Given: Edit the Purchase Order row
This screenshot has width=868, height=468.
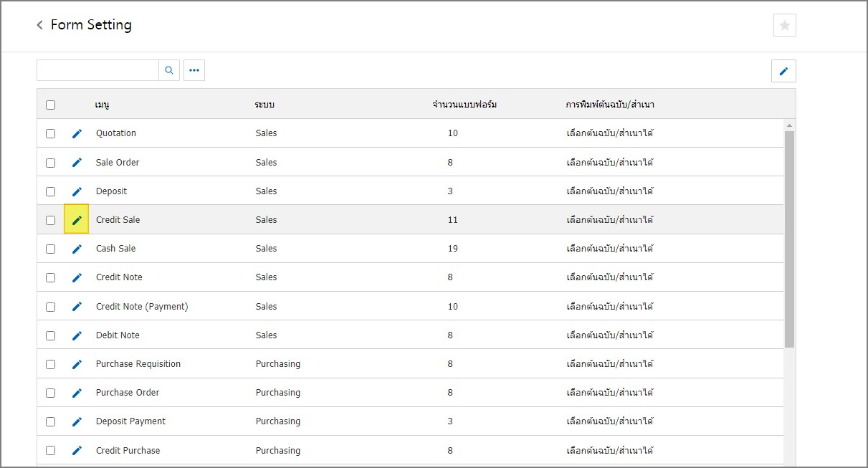Looking at the screenshot, I should 77,393.
